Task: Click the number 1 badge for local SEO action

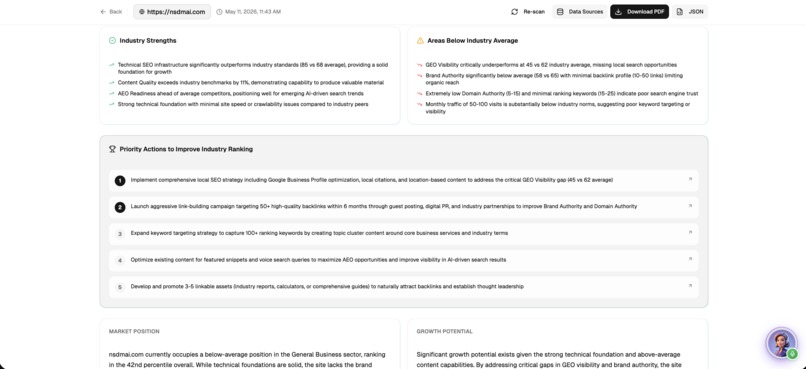Action: click(120, 180)
